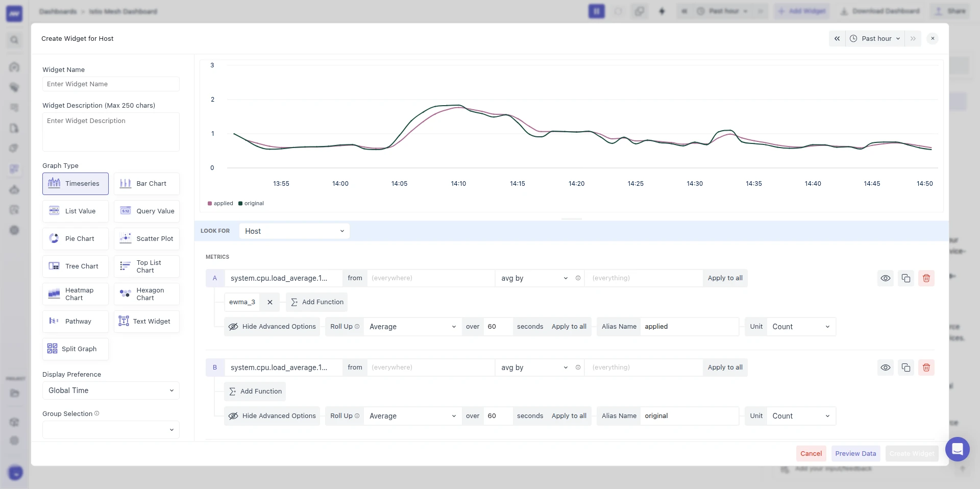Select the Timeseries graph type

pos(76,184)
